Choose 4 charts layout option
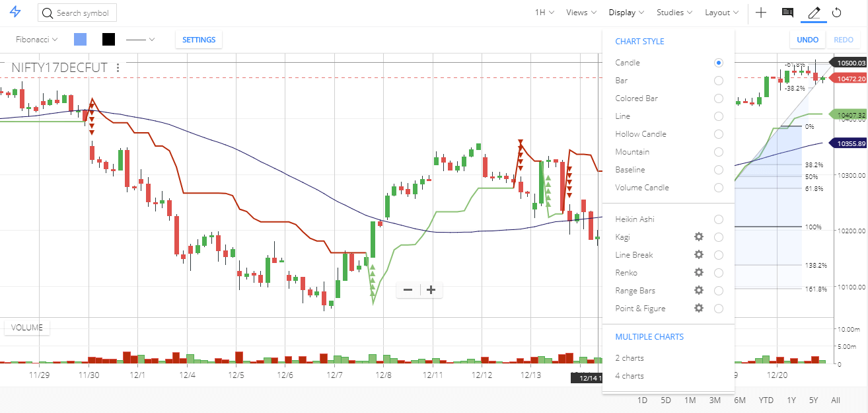The image size is (868, 413). point(630,376)
